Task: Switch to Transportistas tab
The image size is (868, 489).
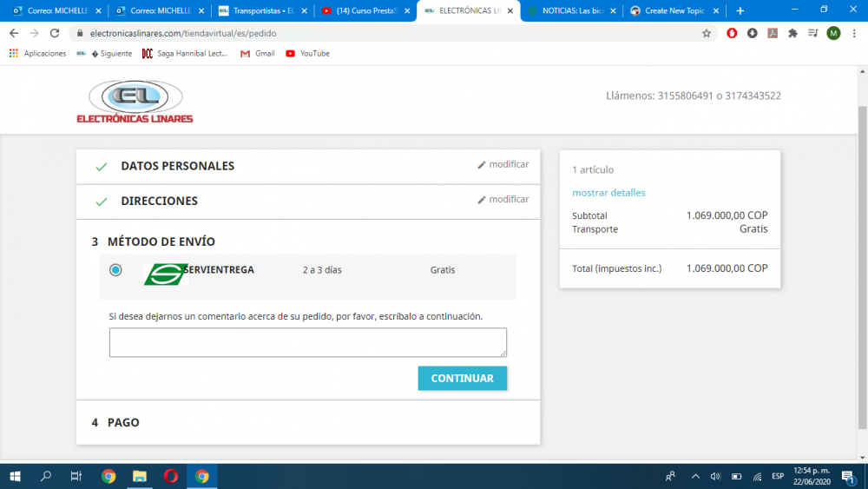Action: coord(262,11)
